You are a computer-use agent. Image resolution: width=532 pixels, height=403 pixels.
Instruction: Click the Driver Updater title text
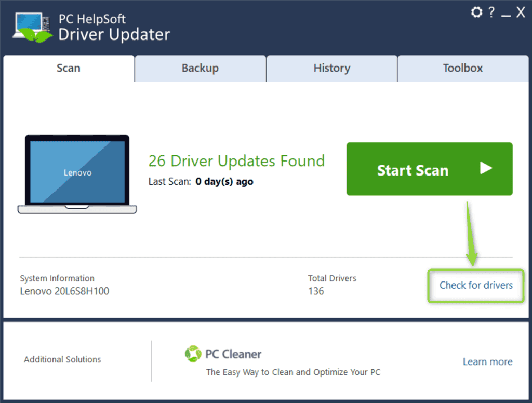point(114,35)
